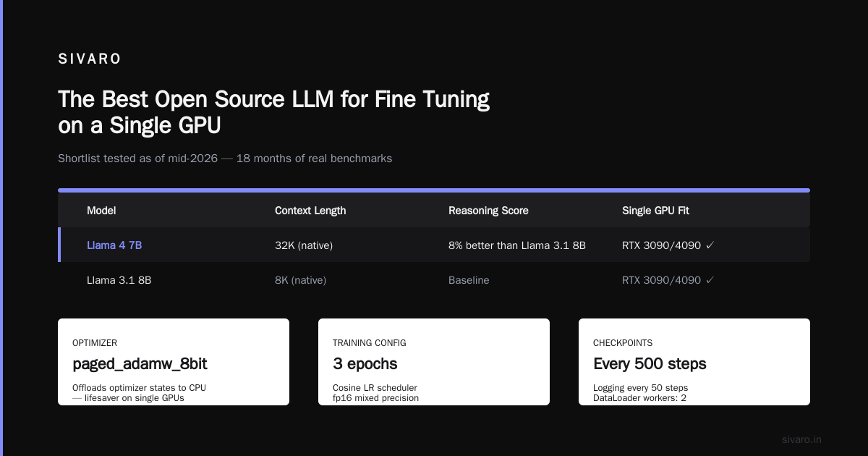Click the CHECKPOINTS card label
This screenshot has width=868, height=456.
tap(623, 343)
